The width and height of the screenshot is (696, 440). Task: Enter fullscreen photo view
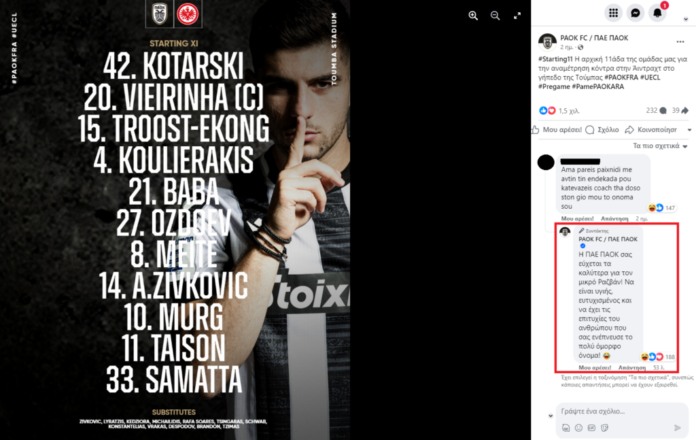click(x=517, y=16)
